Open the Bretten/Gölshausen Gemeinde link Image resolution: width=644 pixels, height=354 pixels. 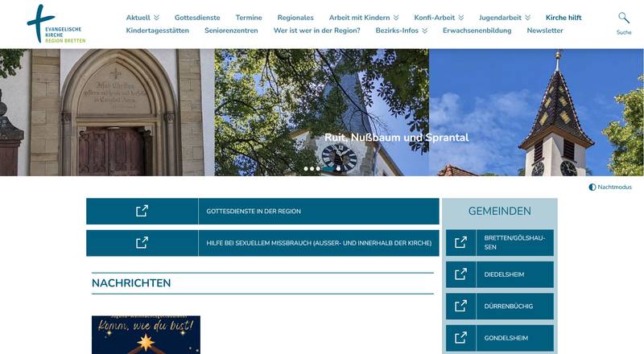(514, 242)
